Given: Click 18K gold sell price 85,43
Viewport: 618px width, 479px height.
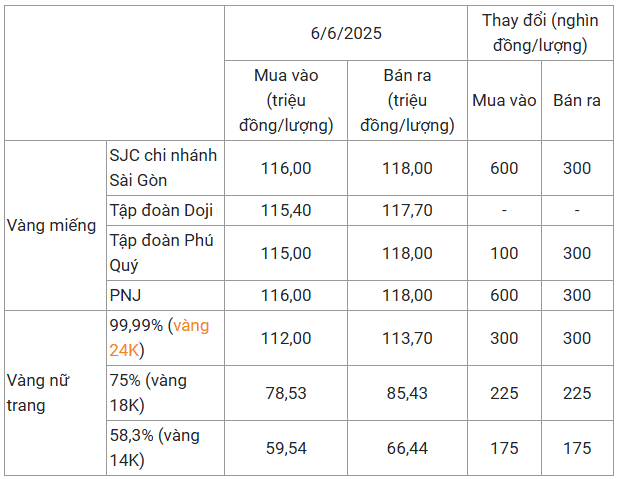Looking at the screenshot, I should pos(407,393).
